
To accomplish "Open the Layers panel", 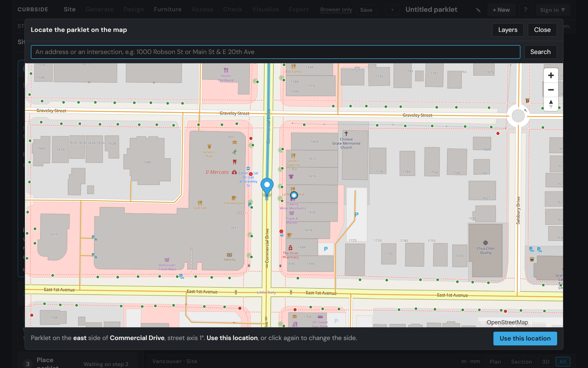I will pyautogui.click(x=508, y=30).
